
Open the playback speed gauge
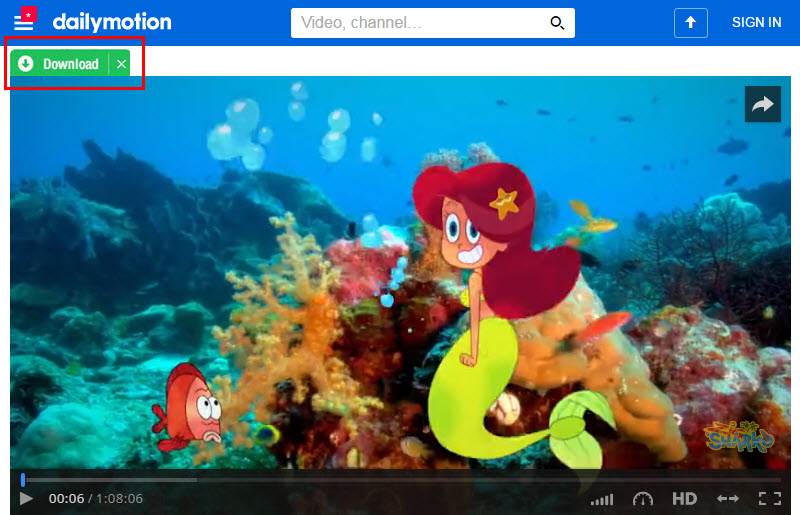[x=642, y=499]
